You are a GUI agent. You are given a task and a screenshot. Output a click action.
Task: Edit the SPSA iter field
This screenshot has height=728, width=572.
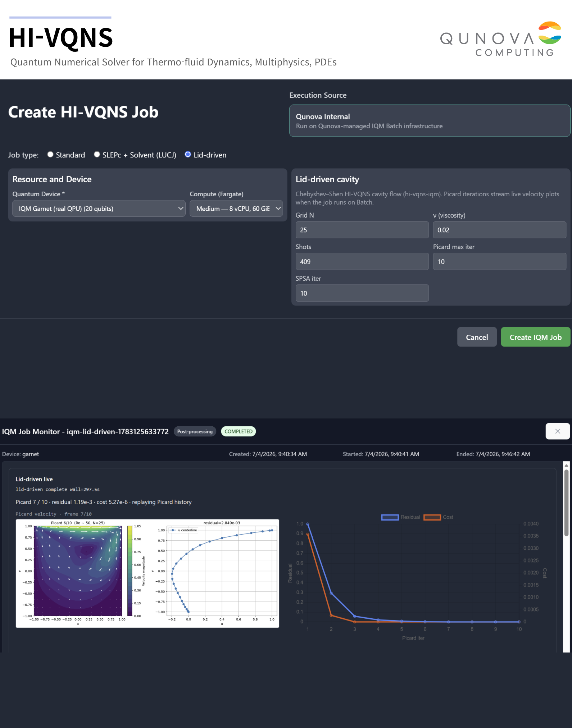(x=362, y=293)
